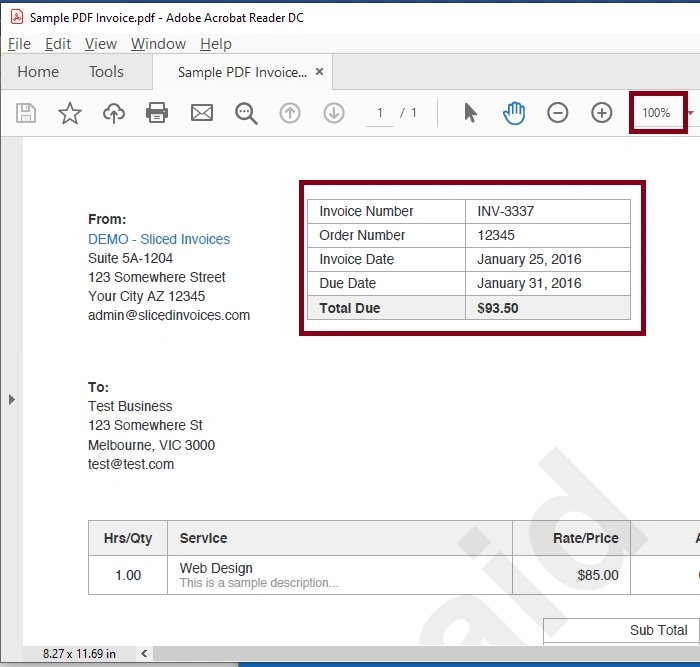Viewport: 700px width, 667px height.
Task: Click the $93.50 total due amount
Action: click(498, 308)
